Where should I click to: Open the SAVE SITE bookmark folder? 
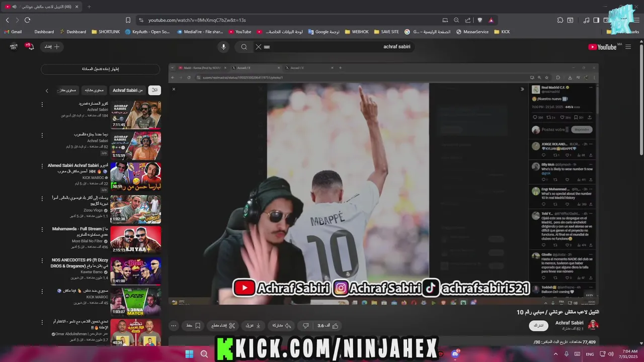coord(386,32)
